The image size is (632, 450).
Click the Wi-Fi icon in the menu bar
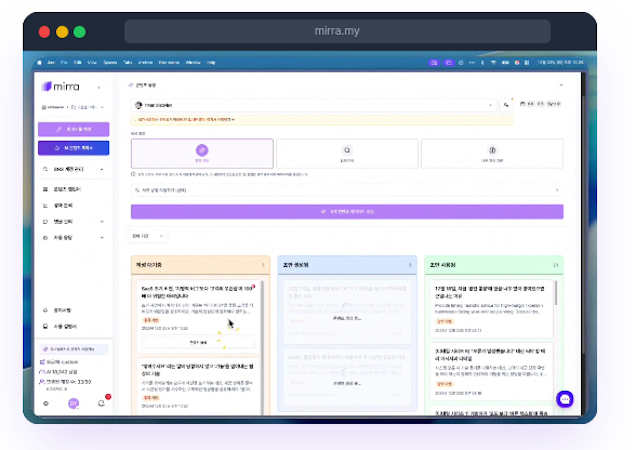(x=493, y=62)
